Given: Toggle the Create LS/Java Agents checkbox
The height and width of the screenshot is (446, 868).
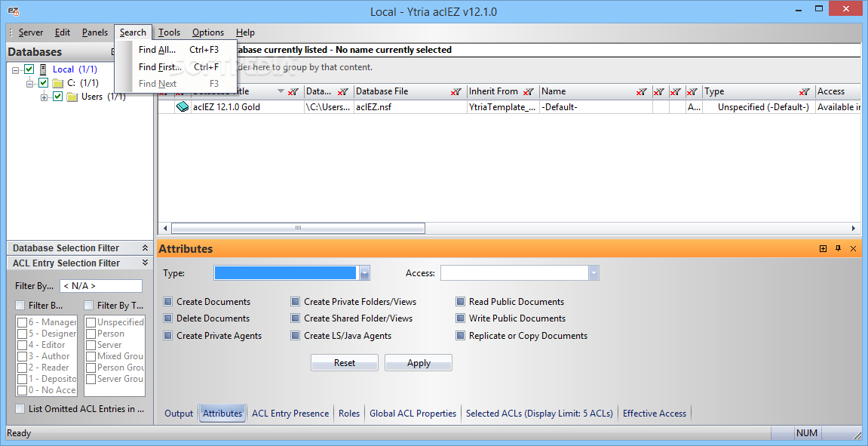Looking at the screenshot, I should (x=295, y=336).
